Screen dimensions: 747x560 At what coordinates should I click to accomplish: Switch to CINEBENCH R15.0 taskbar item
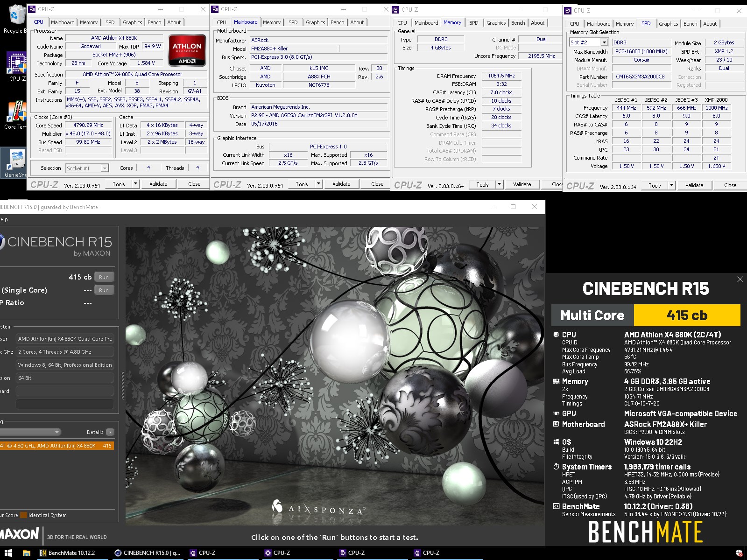pyautogui.click(x=148, y=553)
